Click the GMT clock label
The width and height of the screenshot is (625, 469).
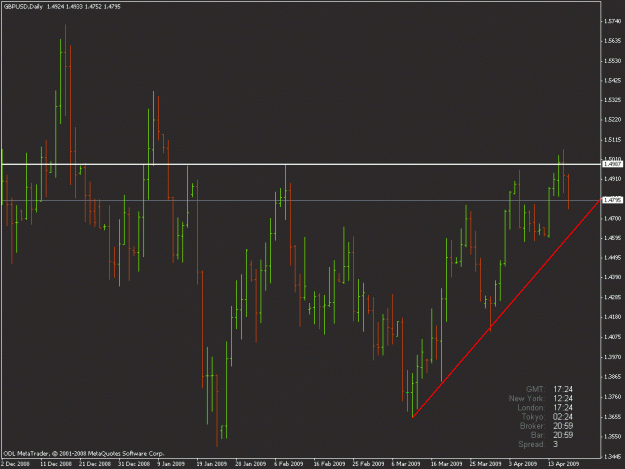coord(535,389)
